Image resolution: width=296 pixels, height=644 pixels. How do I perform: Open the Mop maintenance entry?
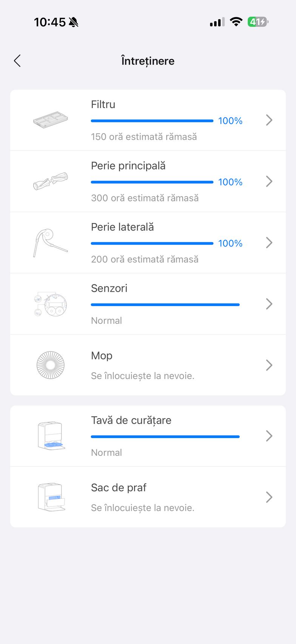pyautogui.click(x=269, y=365)
